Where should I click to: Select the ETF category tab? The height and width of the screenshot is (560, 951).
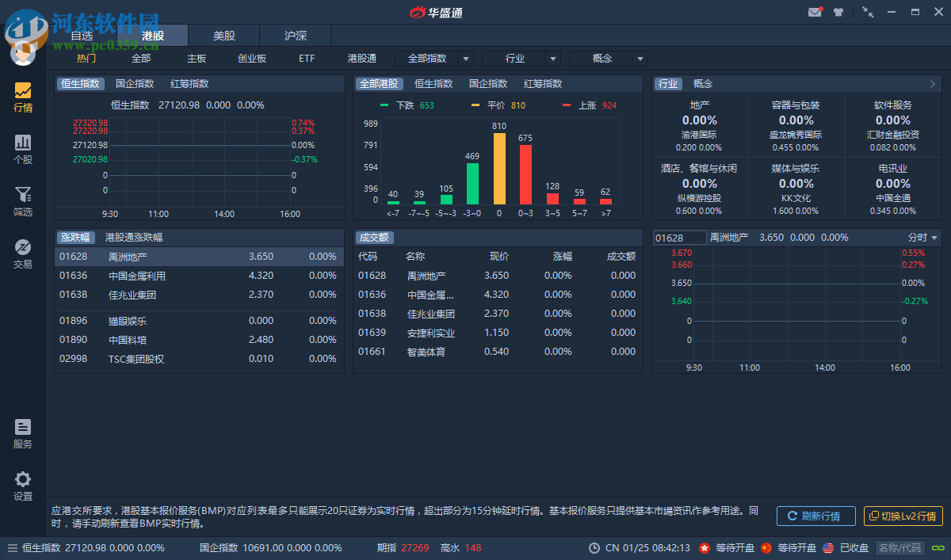tap(307, 58)
